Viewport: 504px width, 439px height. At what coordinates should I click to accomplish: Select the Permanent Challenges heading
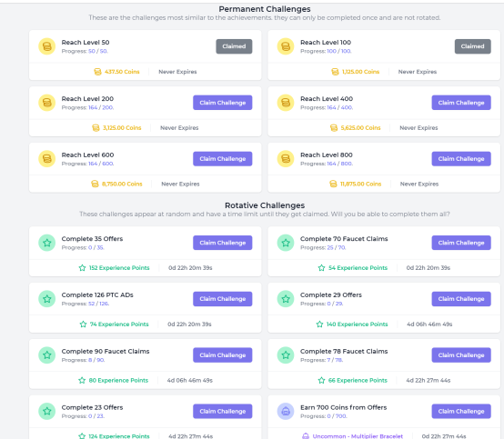(x=265, y=9)
